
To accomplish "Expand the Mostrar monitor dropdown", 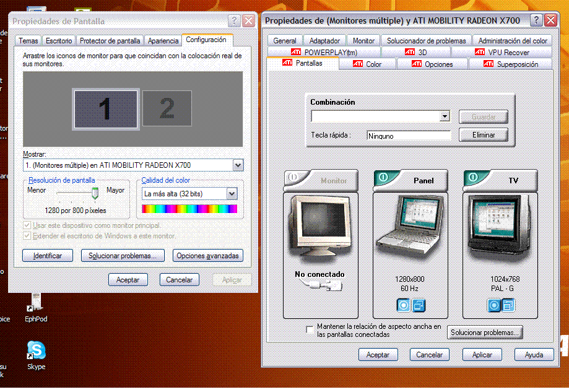I will pyautogui.click(x=238, y=165).
